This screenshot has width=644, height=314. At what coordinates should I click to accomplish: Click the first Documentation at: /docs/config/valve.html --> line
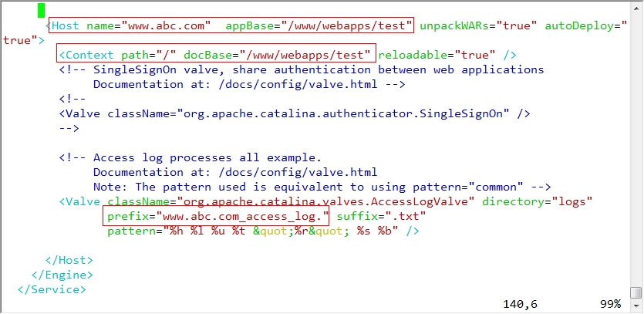click(249, 85)
